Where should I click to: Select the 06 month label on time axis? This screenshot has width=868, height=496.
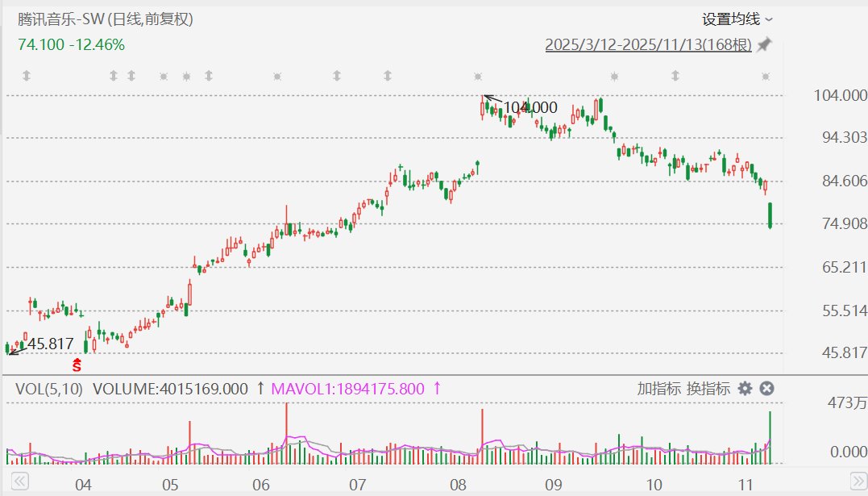tap(260, 486)
